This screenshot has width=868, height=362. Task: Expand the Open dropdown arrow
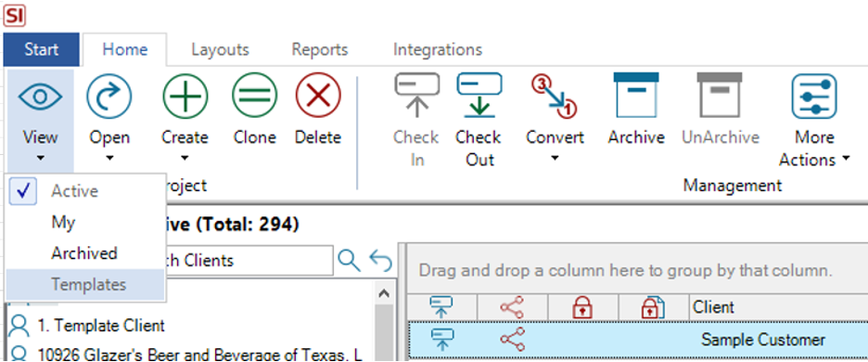coord(109,158)
